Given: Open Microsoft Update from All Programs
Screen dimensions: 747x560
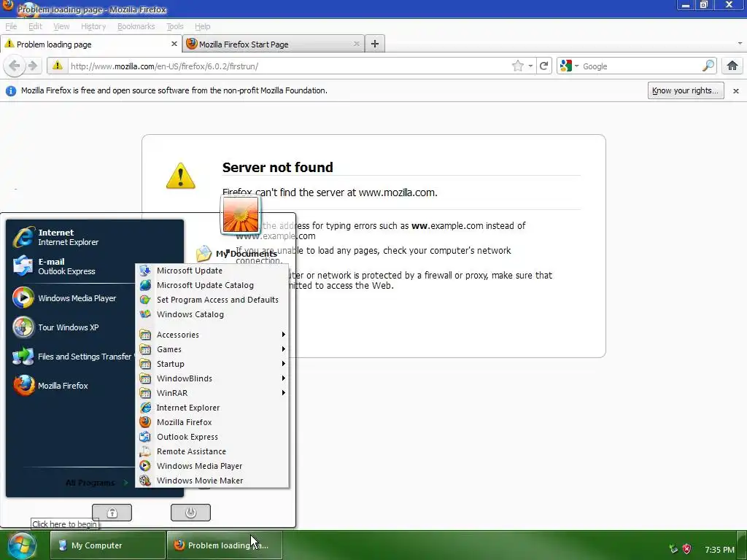Looking at the screenshot, I should (x=212, y=271).
